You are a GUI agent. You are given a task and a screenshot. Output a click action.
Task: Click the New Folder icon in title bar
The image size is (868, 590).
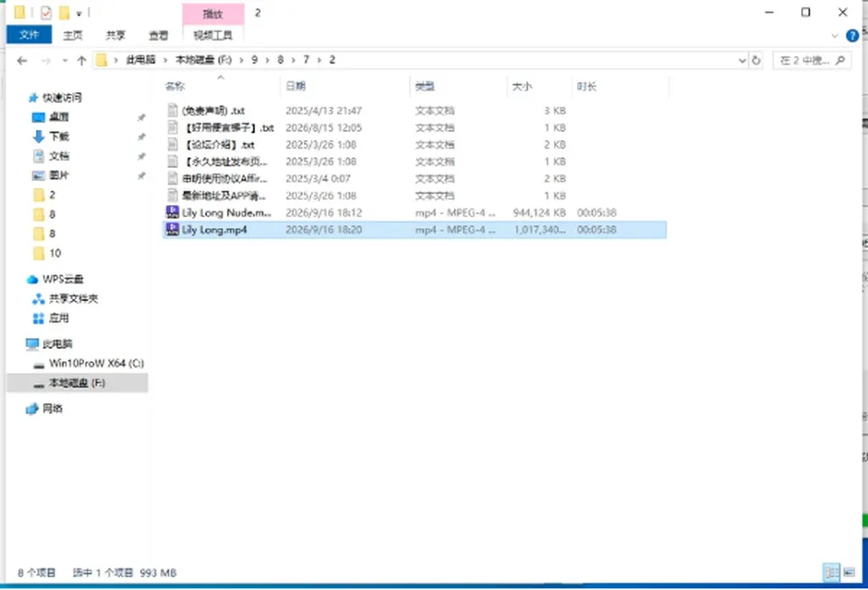(64, 13)
